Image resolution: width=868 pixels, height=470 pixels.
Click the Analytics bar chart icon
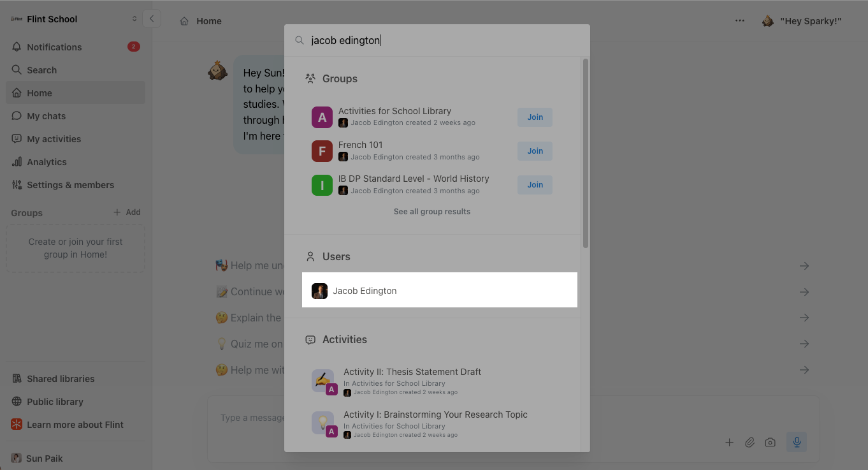click(x=17, y=162)
